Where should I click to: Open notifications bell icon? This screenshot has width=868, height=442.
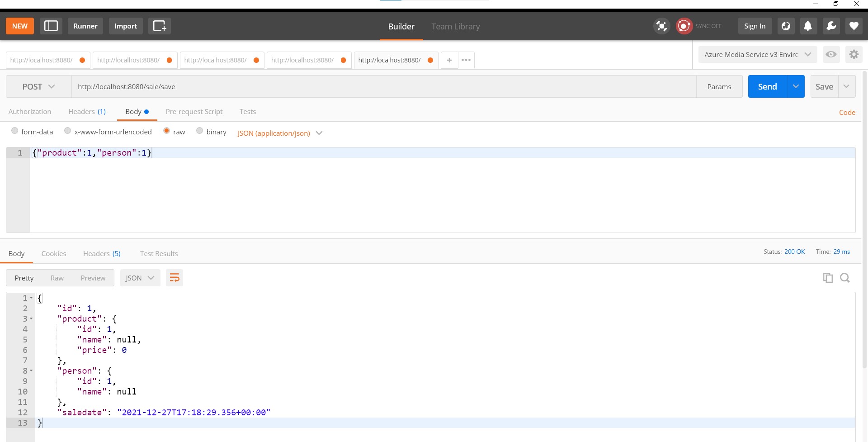pyautogui.click(x=808, y=26)
